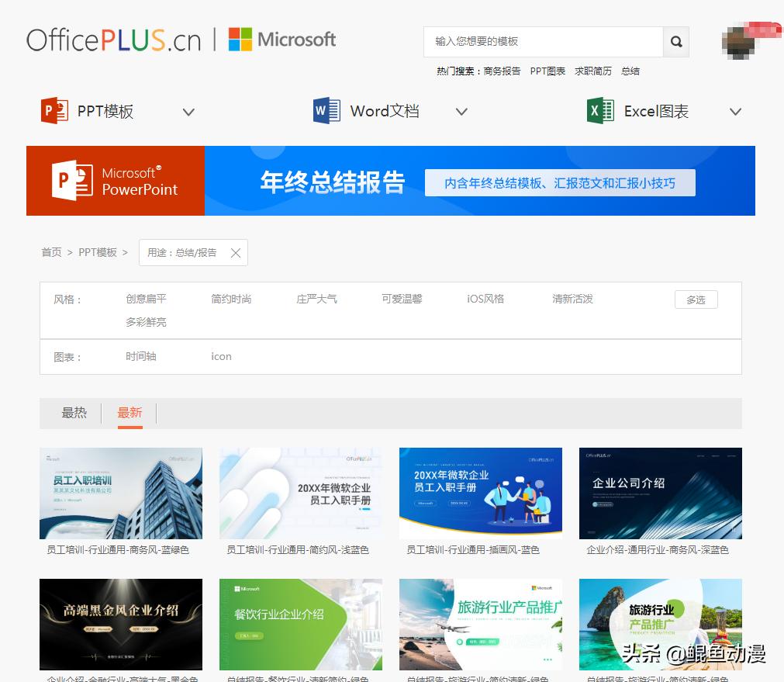Open the 高端黑金风企业介绍 thumbnail

(121, 625)
